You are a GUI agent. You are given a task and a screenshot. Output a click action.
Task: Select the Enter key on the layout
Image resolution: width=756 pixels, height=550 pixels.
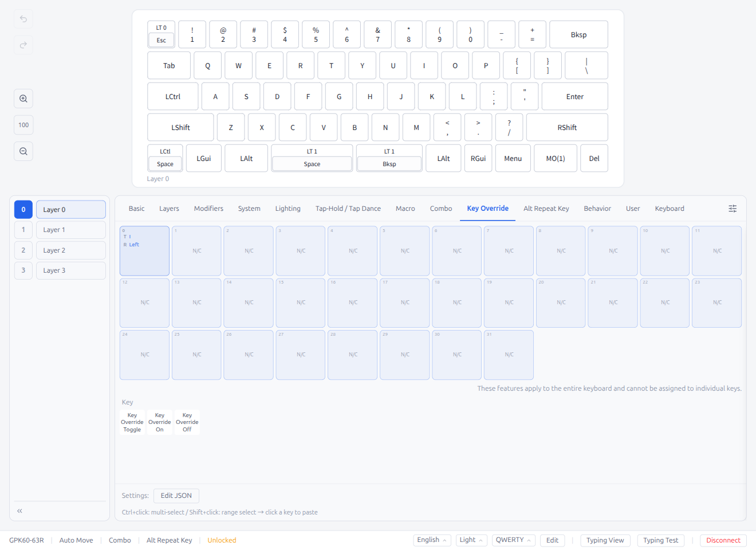tap(574, 96)
